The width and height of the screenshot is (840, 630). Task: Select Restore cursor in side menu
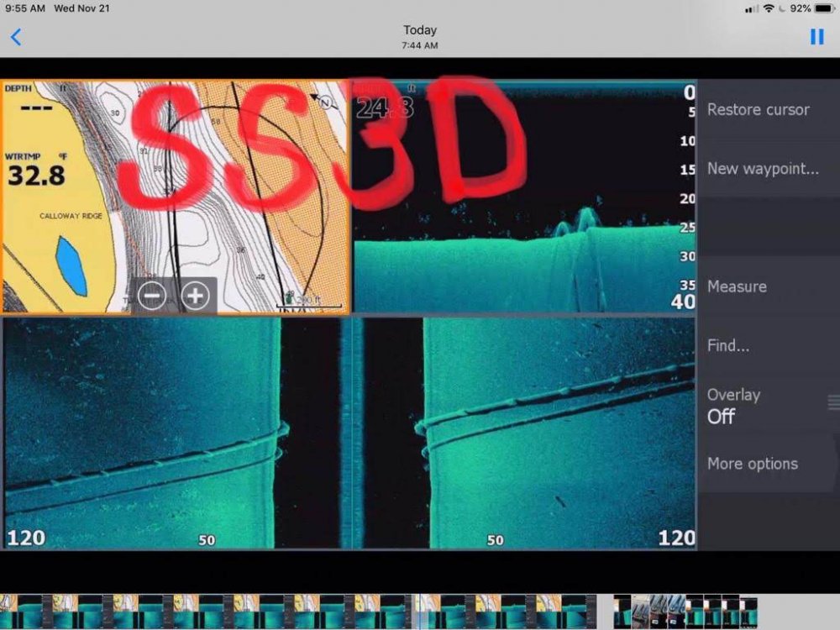pos(758,110)
